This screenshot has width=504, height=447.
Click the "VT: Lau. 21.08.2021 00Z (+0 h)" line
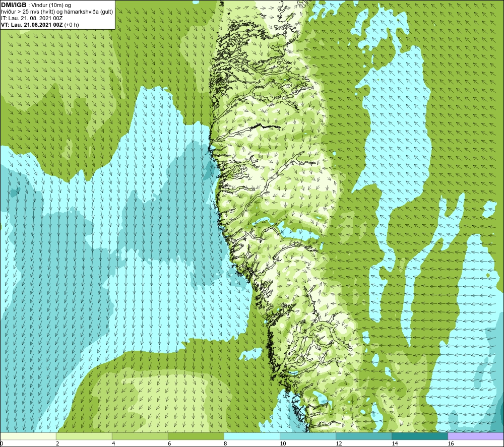coord(40,25)
